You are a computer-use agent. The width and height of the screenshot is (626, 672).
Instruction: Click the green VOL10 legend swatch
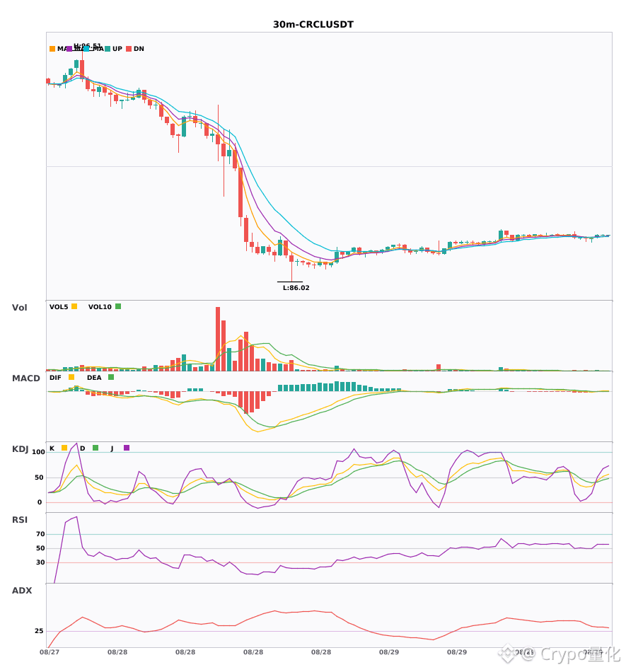(118, 306)
